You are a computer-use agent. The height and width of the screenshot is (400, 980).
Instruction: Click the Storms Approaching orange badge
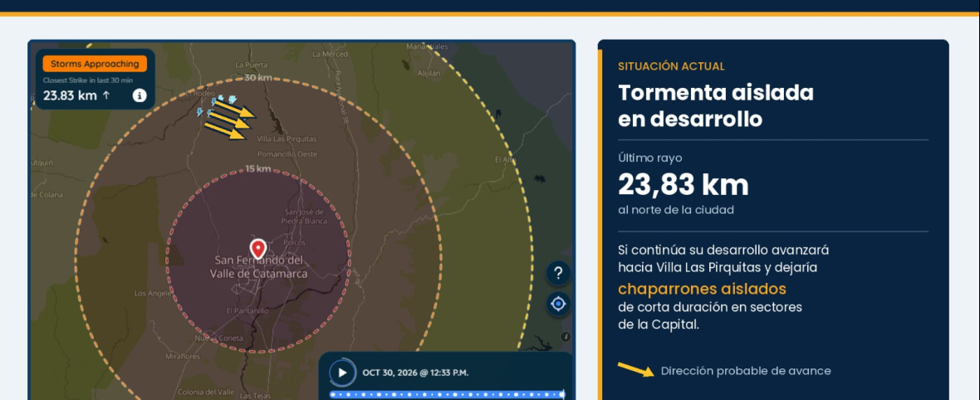tap(95, 64)
